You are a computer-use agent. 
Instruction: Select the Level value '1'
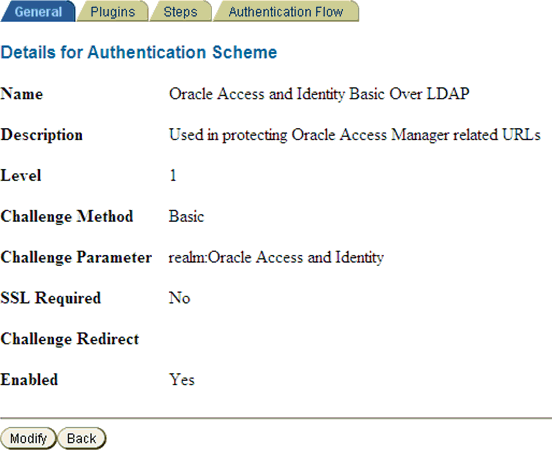pos(173,176)
